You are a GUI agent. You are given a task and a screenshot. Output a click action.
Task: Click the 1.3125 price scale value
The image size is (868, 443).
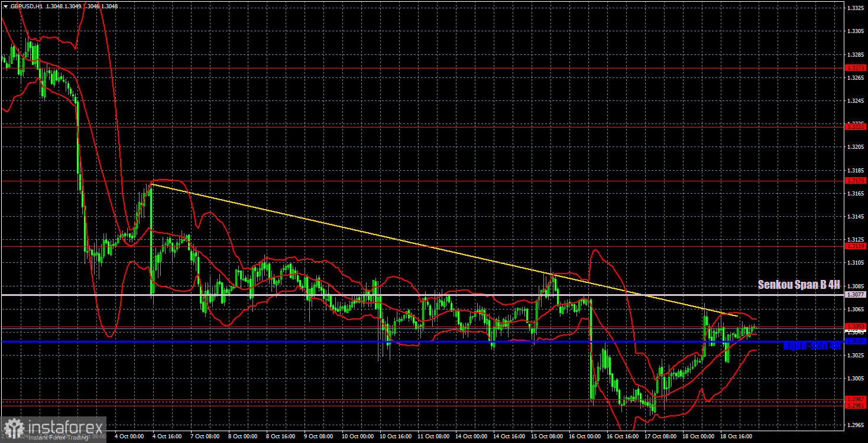pyautogui.click(x=856, y=239)
